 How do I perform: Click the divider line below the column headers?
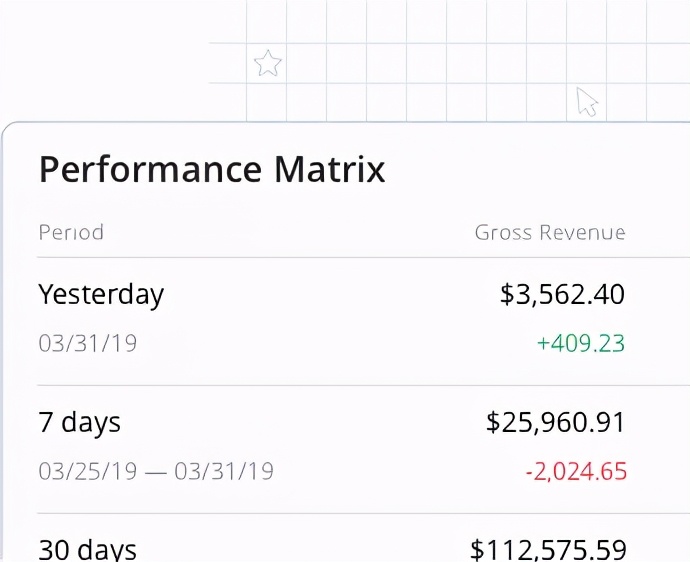(x=330, y=257)
